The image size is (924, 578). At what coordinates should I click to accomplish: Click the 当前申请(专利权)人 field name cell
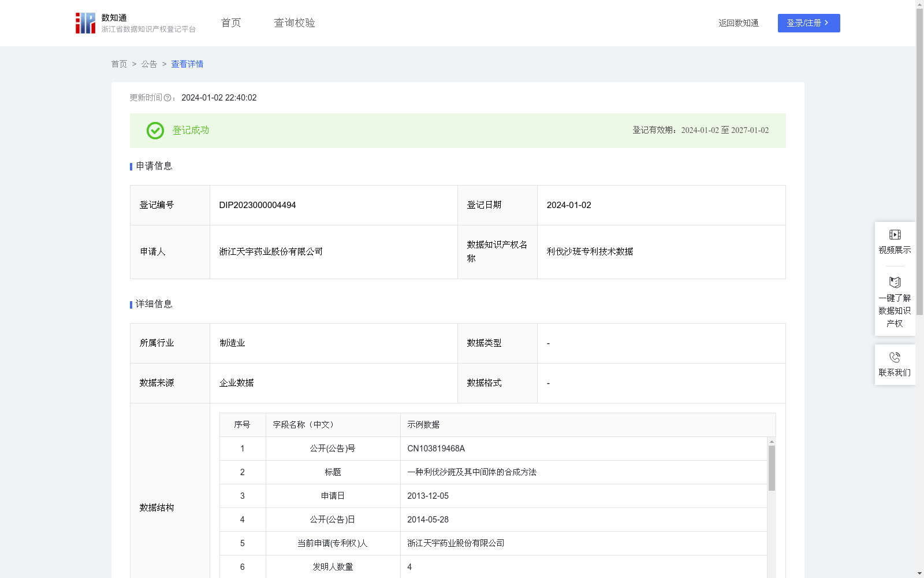click(333, 543)
